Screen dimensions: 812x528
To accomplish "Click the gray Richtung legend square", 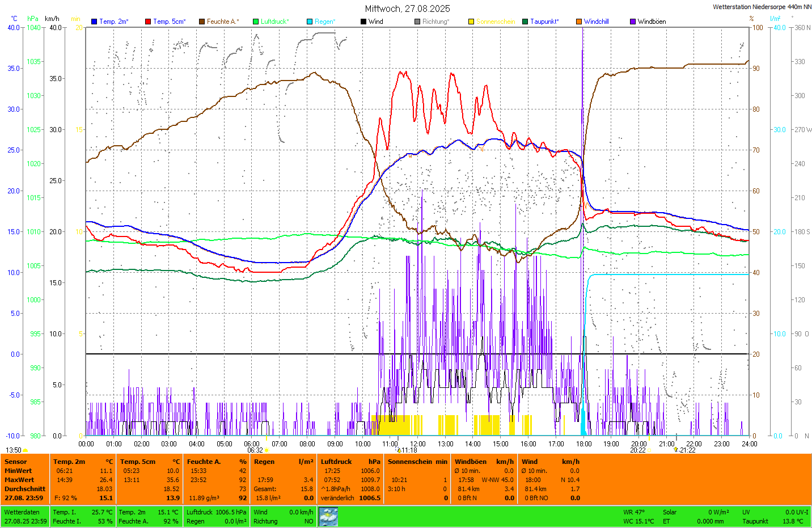I will (417, 22).
